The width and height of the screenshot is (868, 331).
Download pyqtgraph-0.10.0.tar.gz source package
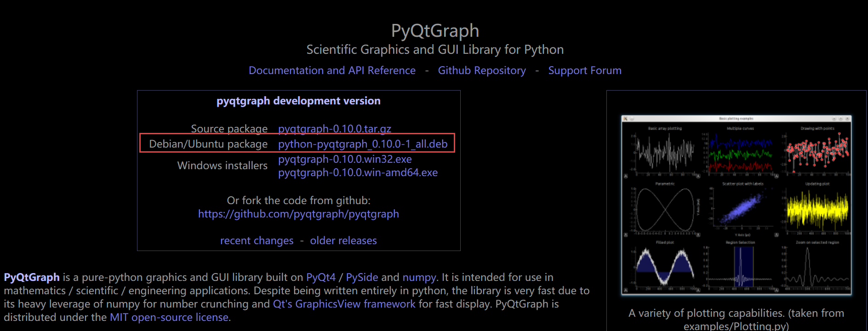(334, 129)
